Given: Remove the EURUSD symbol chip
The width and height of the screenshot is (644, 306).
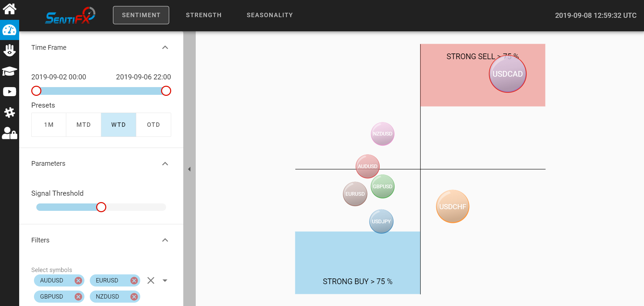Looking at the screenshot, I should 134,280.
